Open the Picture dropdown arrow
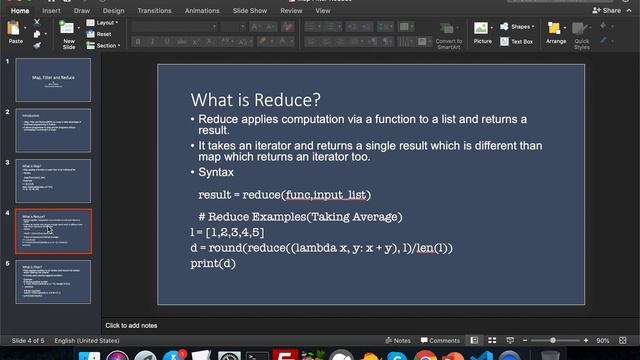Screen dimensions: 640x360 [x=491, y=28]
